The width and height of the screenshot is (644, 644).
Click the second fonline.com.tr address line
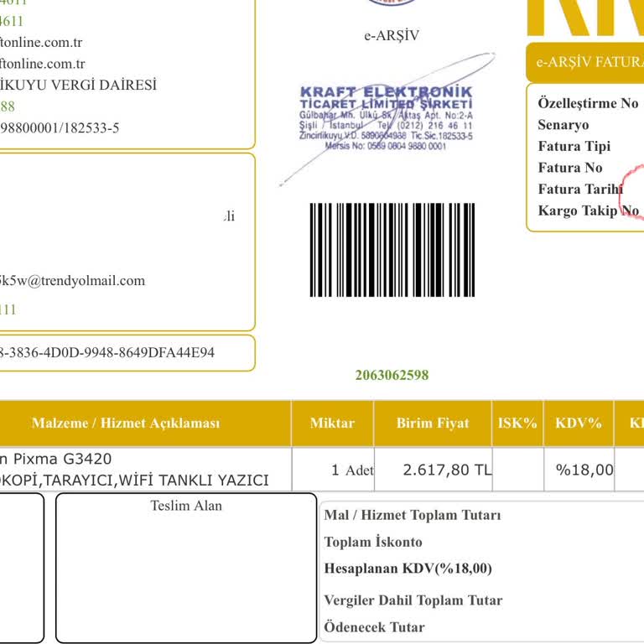point(42,64)
